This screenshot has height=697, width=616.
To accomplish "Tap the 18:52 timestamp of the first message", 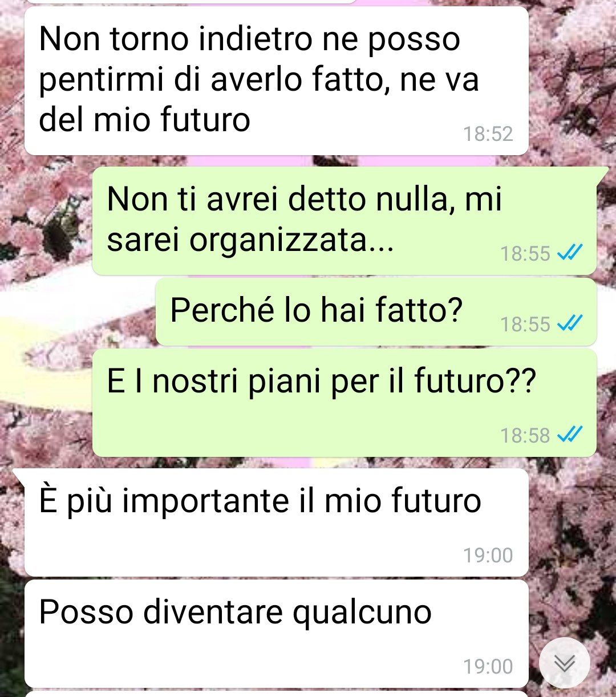I will pos(488,134).
